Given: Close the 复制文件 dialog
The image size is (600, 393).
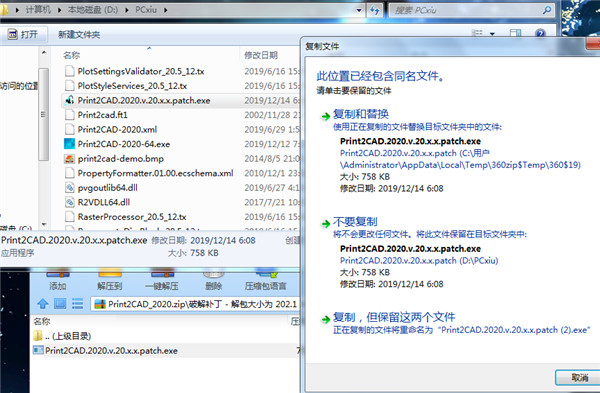Looking at the screenshot, I should 593,43.
